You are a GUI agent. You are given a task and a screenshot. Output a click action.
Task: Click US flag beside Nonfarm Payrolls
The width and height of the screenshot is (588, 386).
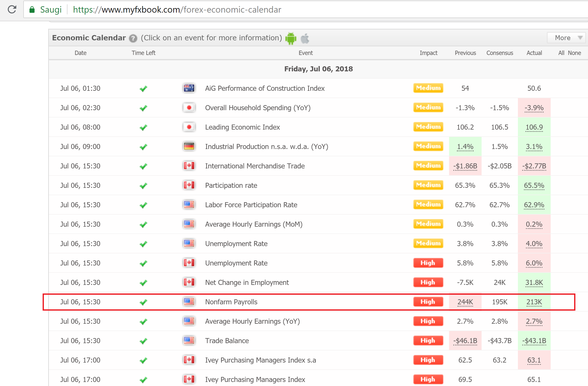[189, 302]
